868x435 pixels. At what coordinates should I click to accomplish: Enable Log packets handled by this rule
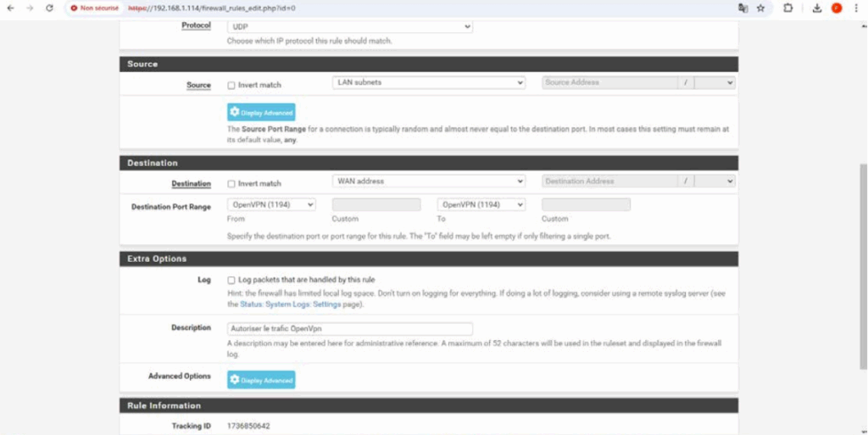point(231,280)
